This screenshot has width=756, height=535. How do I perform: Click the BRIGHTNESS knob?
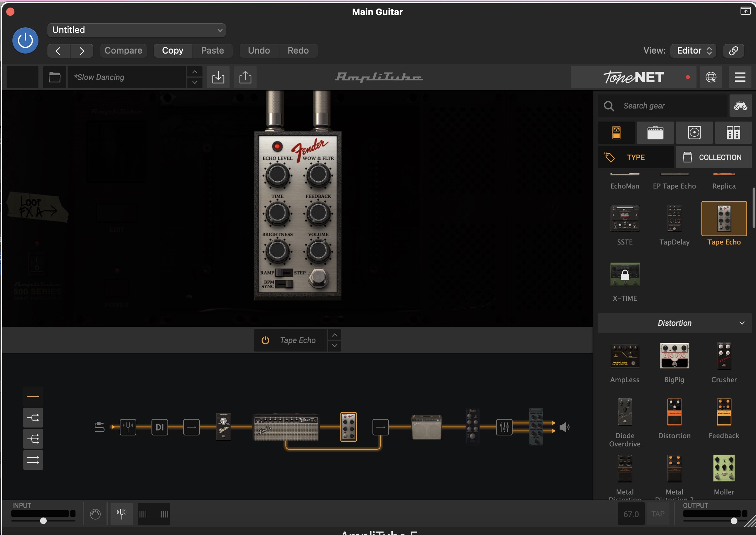click(277, 251)
